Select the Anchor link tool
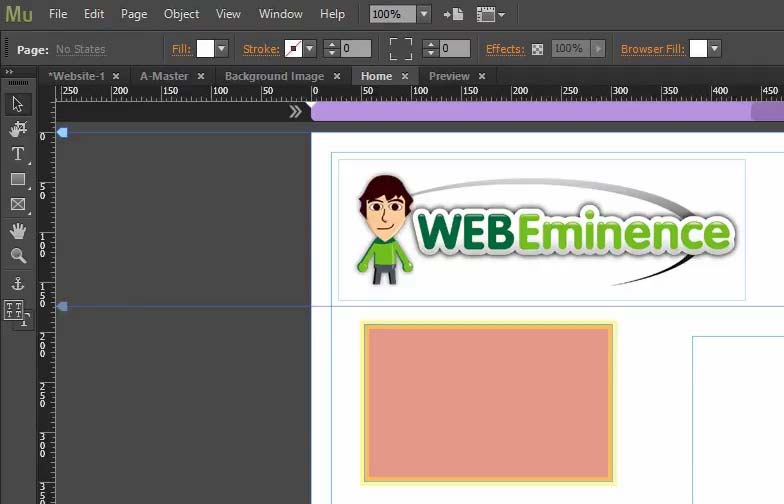This screenshot has width=784, height=504. tap(18, 284)
